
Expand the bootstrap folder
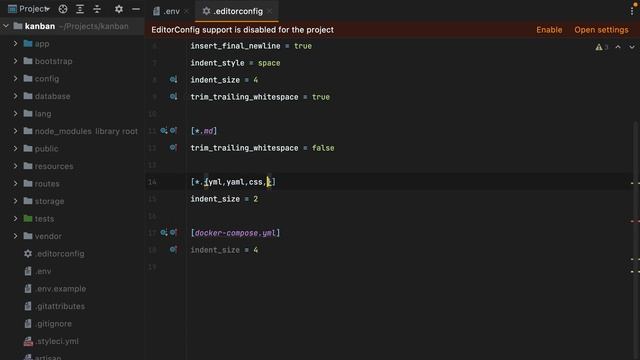[16, 61]
